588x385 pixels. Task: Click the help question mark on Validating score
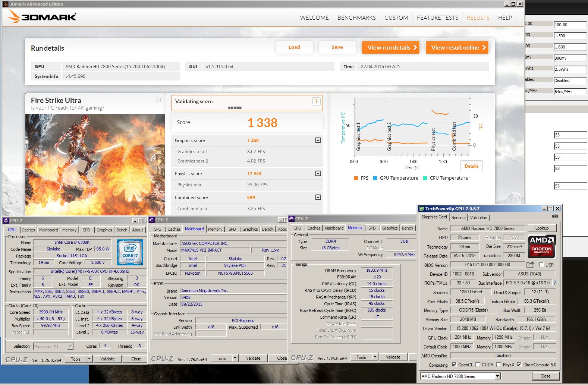[316, 101]
